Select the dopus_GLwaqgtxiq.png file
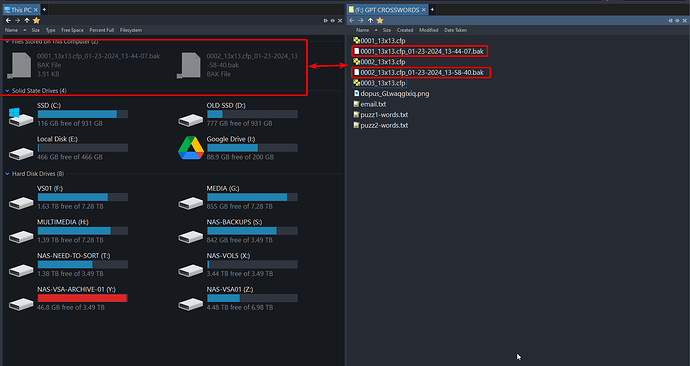The image size is (690, 366). (x=391, y=94)
